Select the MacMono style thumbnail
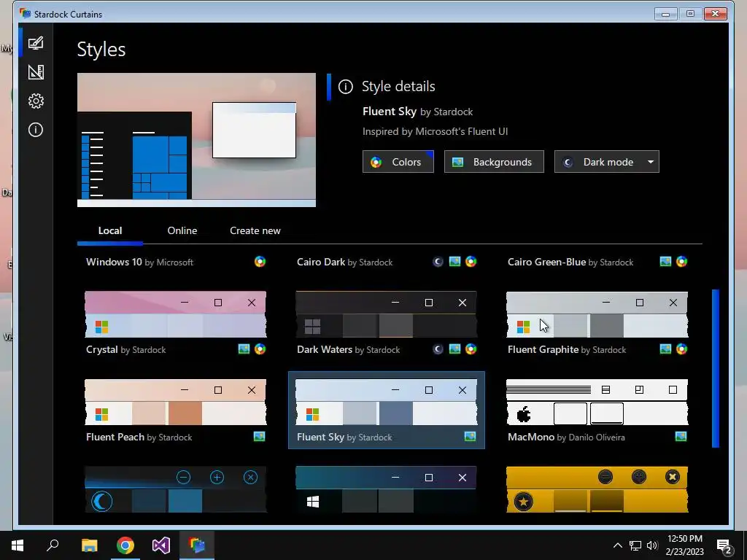 [x=597, y=402]
